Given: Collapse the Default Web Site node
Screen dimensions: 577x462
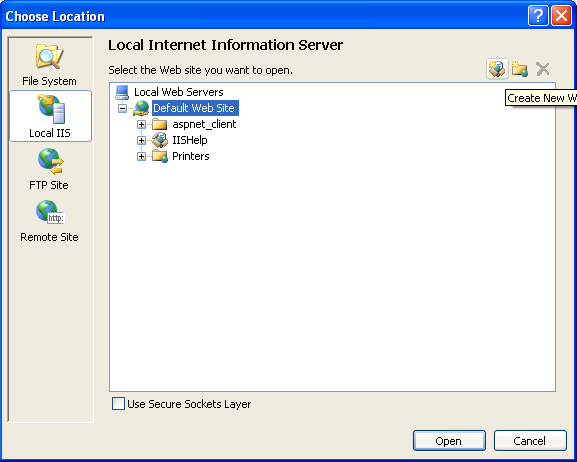Looking at the screenshot, I should click(122, 108).
